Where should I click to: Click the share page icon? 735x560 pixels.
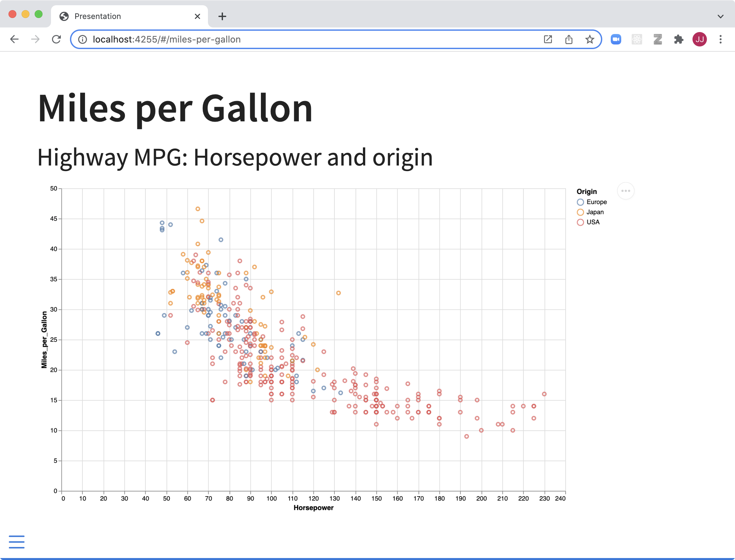click(x=569, y=39)
